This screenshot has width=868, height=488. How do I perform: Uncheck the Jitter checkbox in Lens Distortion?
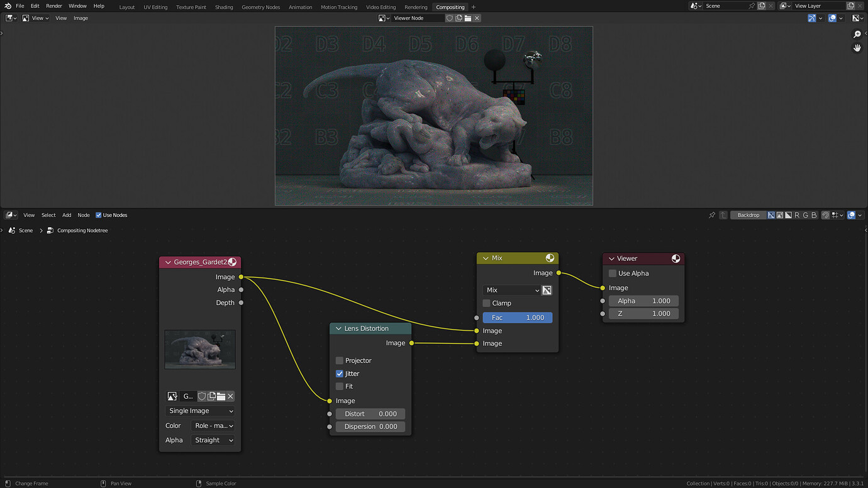coord(340,374)
